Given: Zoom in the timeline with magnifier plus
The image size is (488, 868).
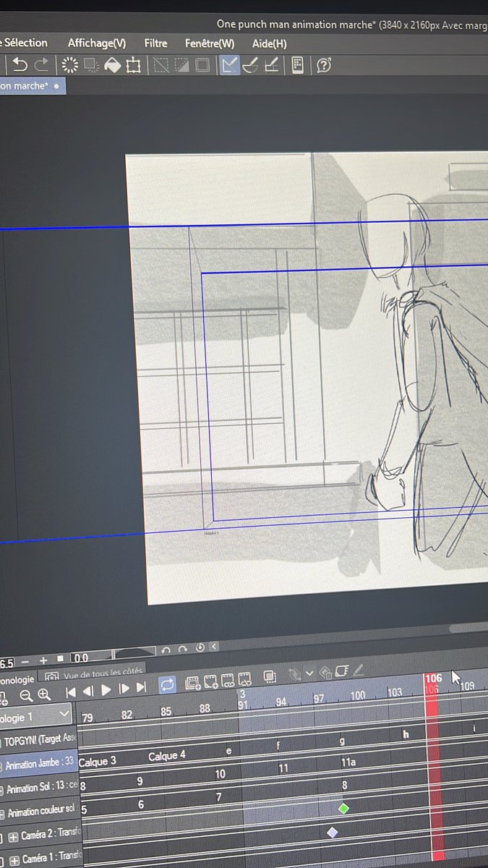Looking at the screenshot, I should tap(44, 694).
